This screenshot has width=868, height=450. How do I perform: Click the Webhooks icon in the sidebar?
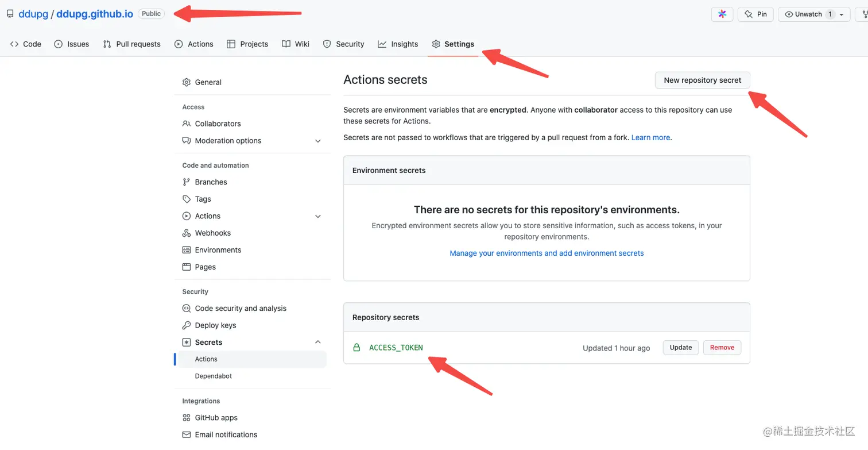(187, 233)
